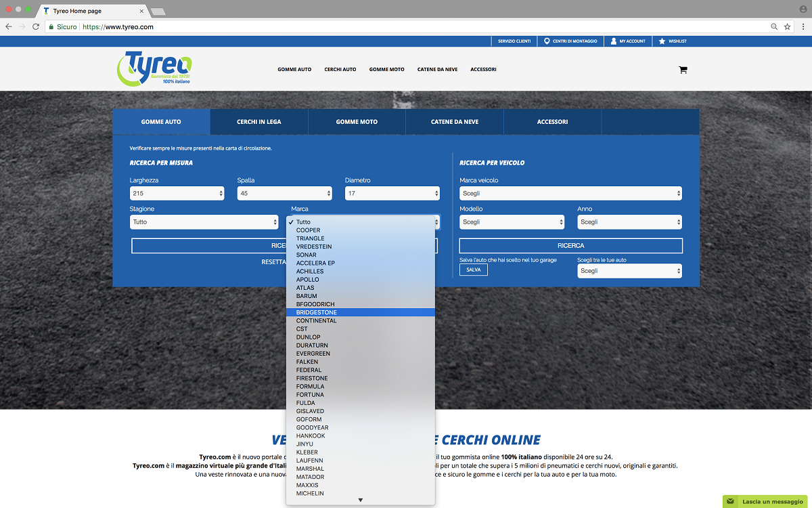Open SERVIZIO CLIENTI link
812x508 pixels.
coord(514,41)
